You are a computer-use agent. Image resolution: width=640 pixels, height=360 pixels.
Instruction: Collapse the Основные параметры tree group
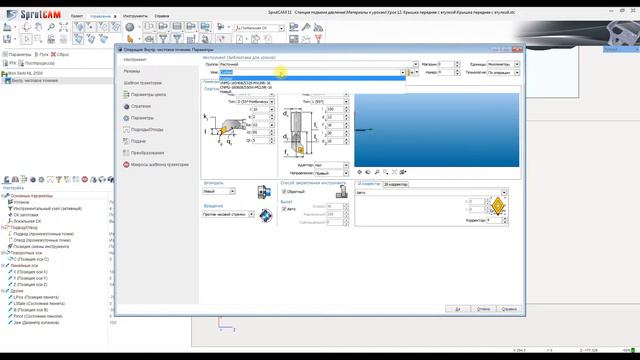point(3,196)
